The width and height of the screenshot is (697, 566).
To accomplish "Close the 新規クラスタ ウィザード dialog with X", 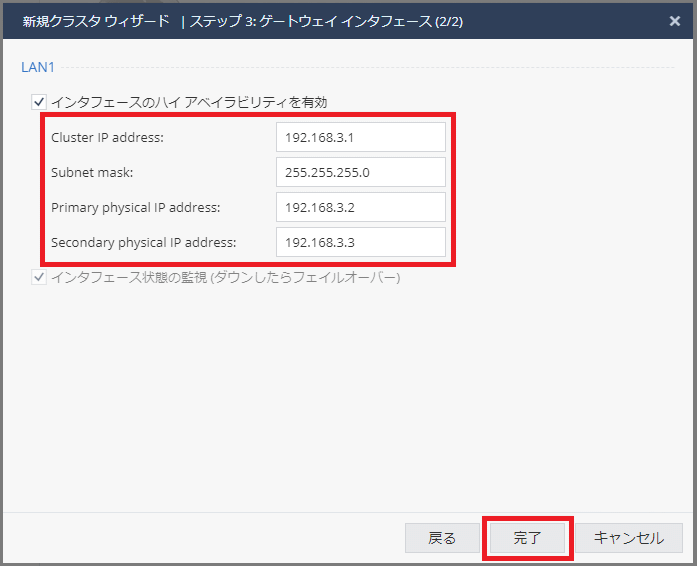I will (675, 20).
